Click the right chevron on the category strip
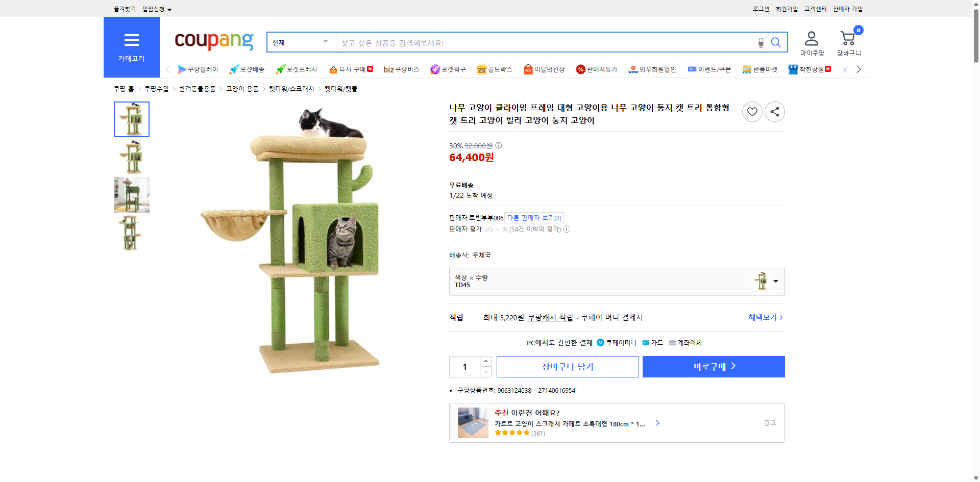The image size is (980, 482). click(x=859, y=69)
